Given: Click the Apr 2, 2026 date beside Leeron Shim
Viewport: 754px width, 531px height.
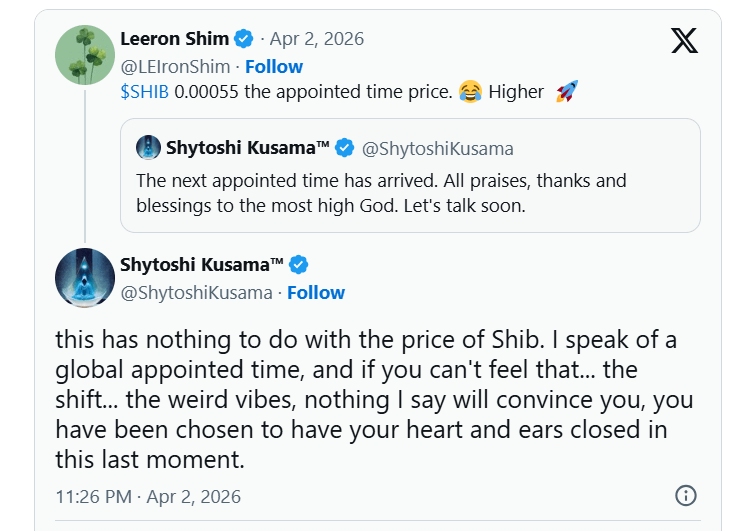Looking at the screenshot, I should (x=318, y=39).
